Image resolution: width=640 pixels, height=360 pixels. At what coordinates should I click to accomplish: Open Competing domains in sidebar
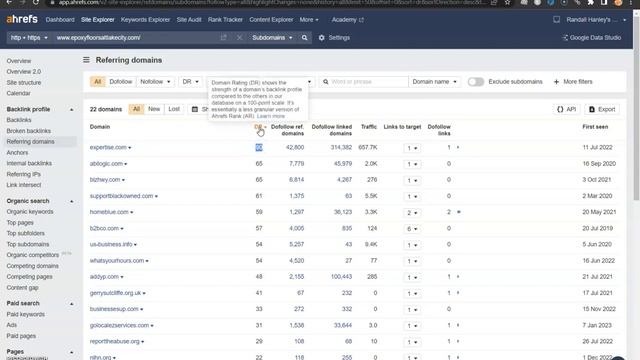(x=32, y=266)
